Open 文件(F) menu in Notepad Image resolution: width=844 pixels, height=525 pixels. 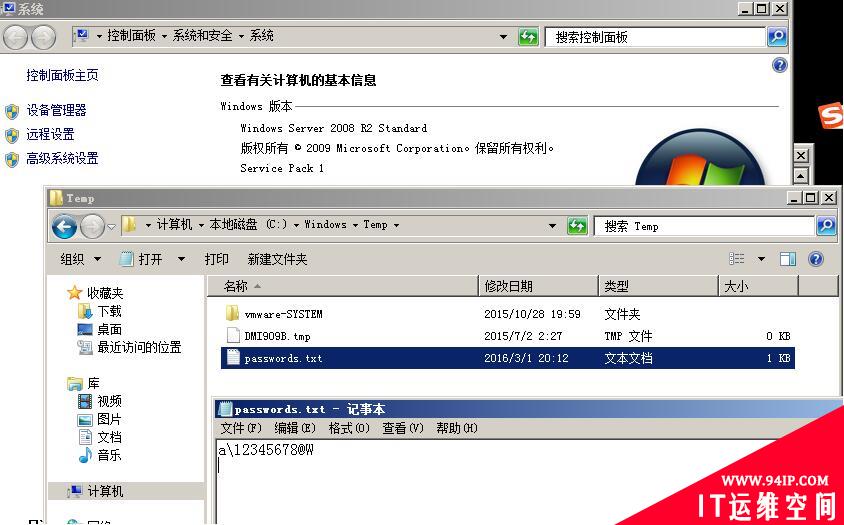point(241,428)
